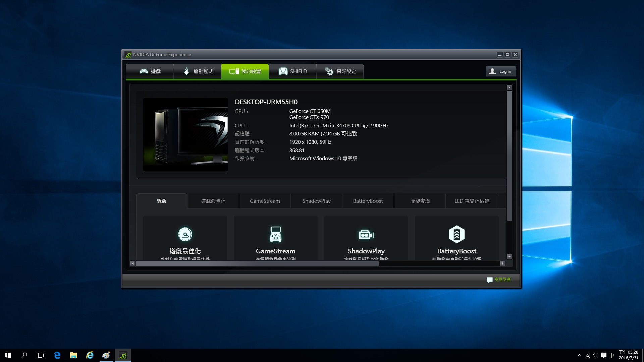Click the vertical scrollbar down arrow

coord(509,257)
